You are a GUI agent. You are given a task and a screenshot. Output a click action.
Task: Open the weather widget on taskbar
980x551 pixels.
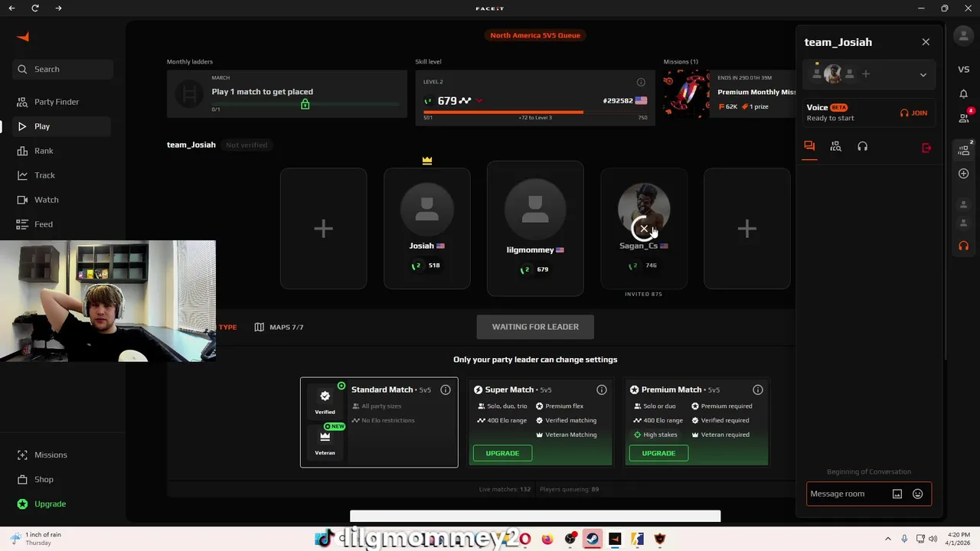37,539
